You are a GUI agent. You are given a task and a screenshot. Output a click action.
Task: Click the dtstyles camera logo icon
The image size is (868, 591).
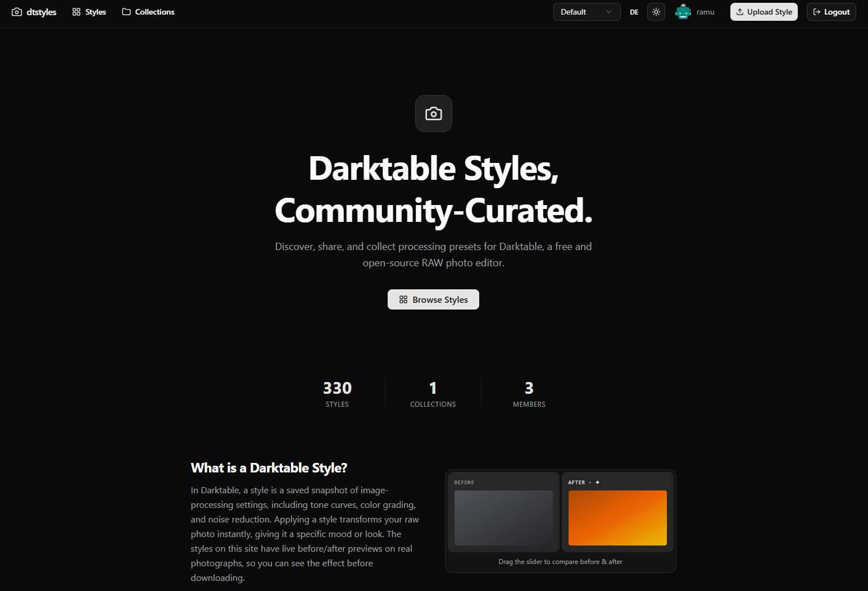tap(17, 12)
